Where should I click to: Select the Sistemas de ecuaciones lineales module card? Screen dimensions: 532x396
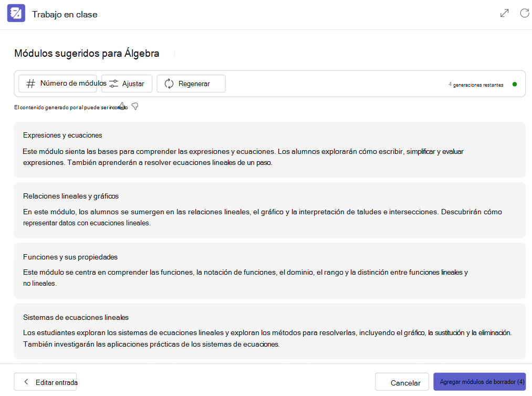270,331
